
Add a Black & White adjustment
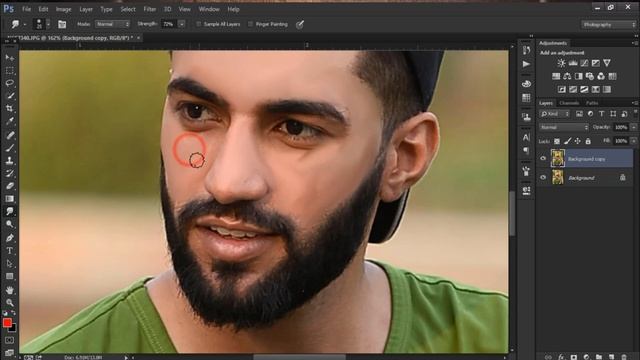(578, 76)
